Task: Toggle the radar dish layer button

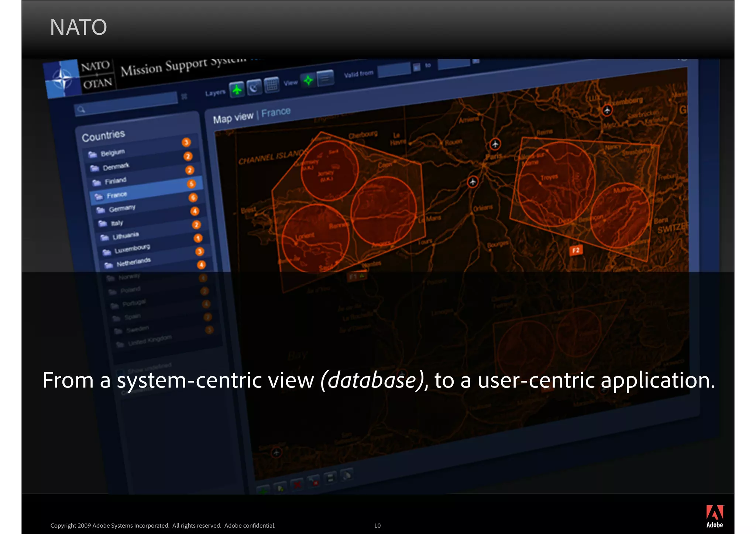Action: [x=254, y=87]
